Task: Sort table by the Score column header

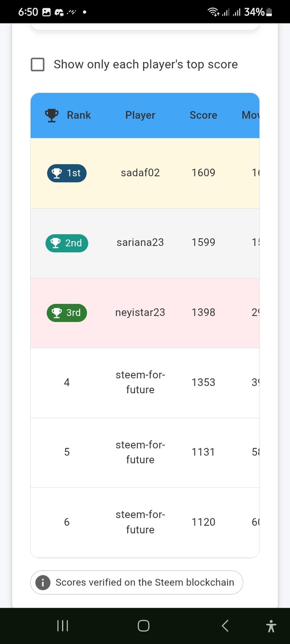Action: coord(203,115)
